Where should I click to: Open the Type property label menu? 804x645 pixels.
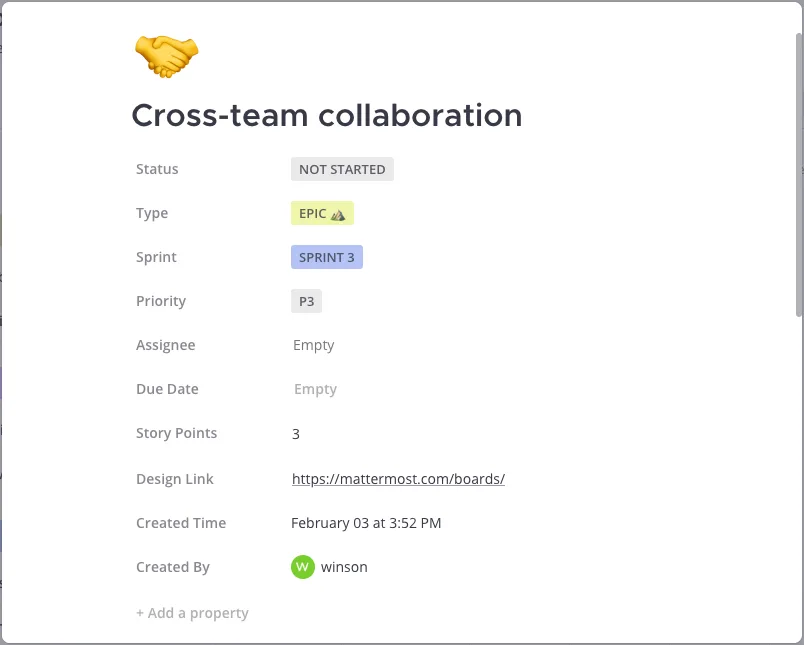[152, 213]
